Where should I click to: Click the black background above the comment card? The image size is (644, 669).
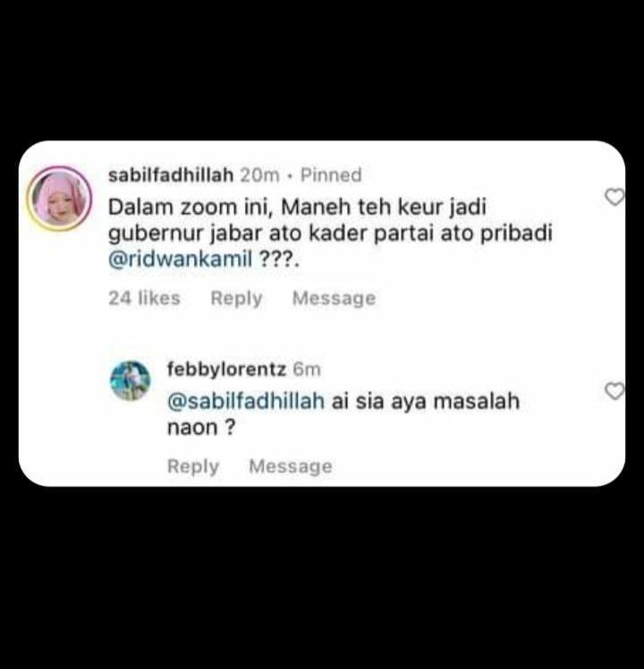coord(322,68)
